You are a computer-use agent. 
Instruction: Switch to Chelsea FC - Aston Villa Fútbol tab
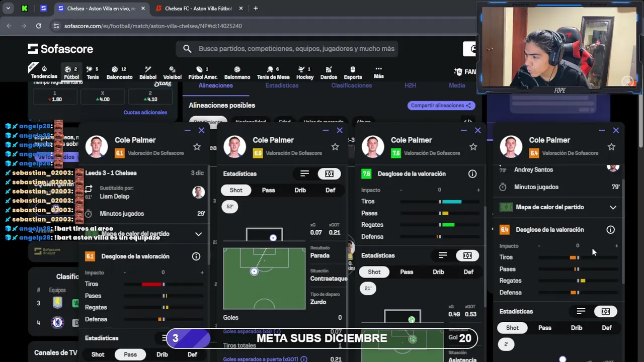[198, 8]
